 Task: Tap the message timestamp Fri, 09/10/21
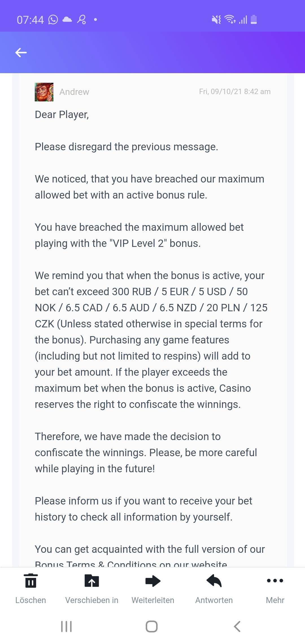[x=235, y=92]
